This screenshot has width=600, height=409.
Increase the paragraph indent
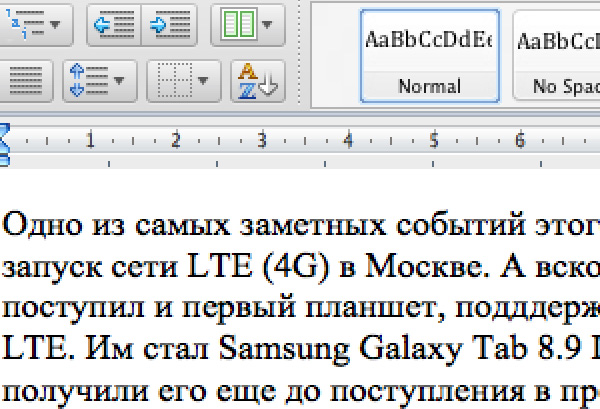pos(170,25)
